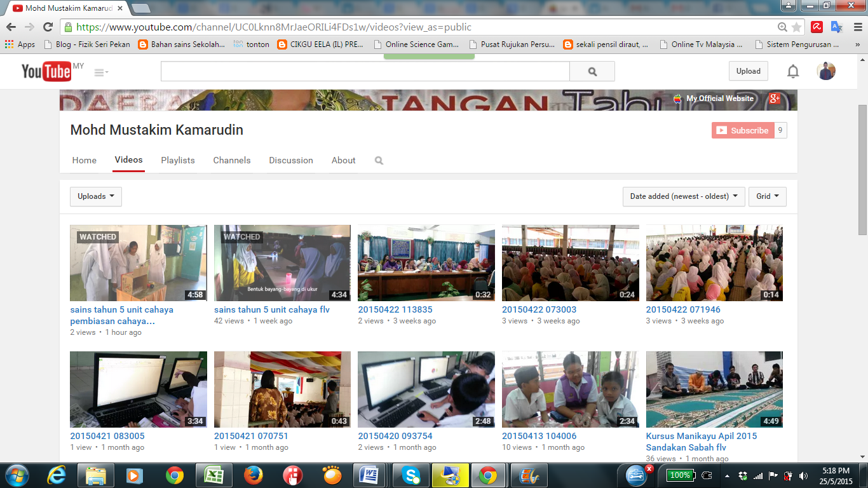Click the volume tray icon
This screenshot has width=868, height=488.
803,475
